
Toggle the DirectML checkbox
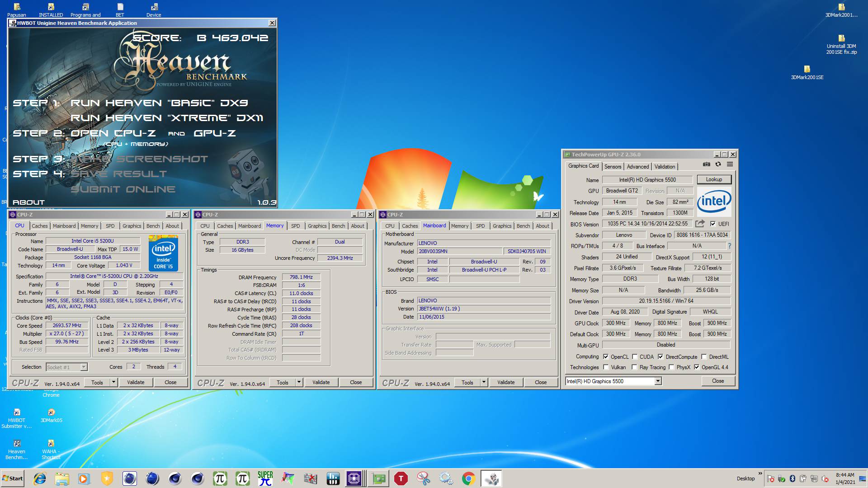tap(704, 357)
